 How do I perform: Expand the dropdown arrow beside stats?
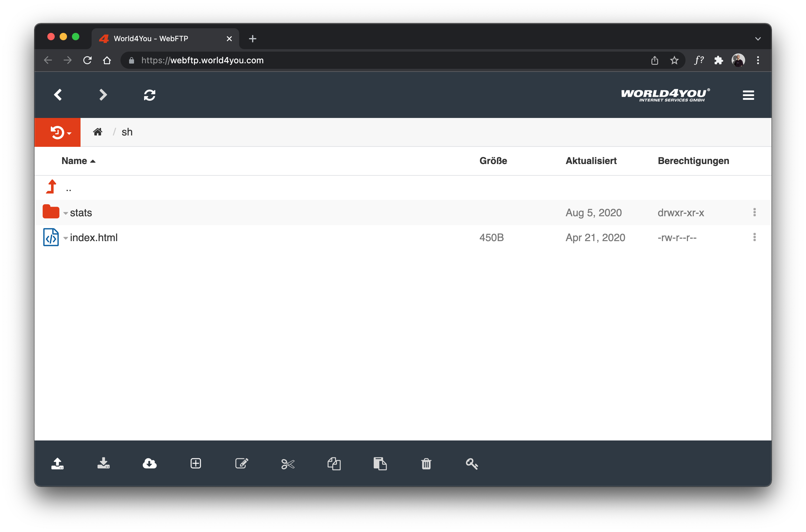(x=65, y=213)
